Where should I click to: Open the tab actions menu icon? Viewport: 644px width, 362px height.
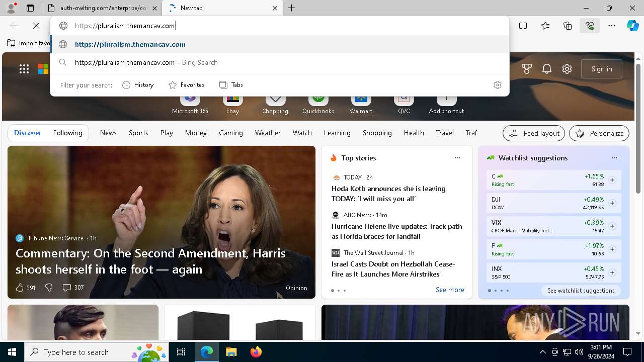click(30, 8)
